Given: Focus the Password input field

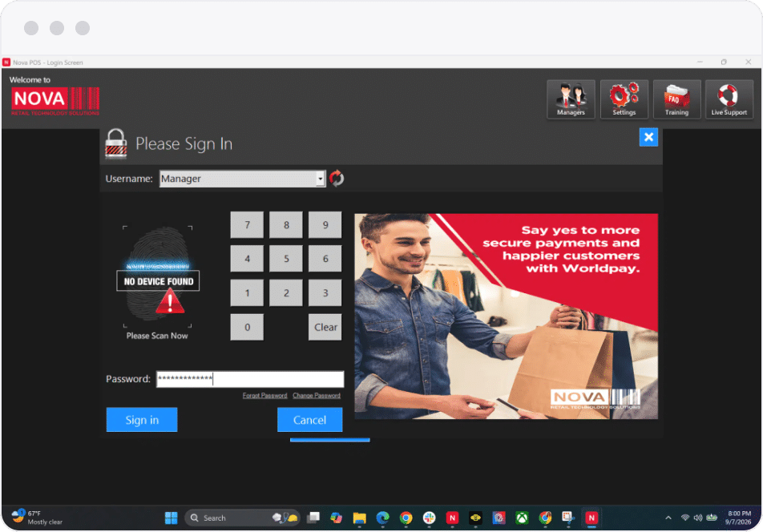Looking at the screenshot, I should coord(249,379).
